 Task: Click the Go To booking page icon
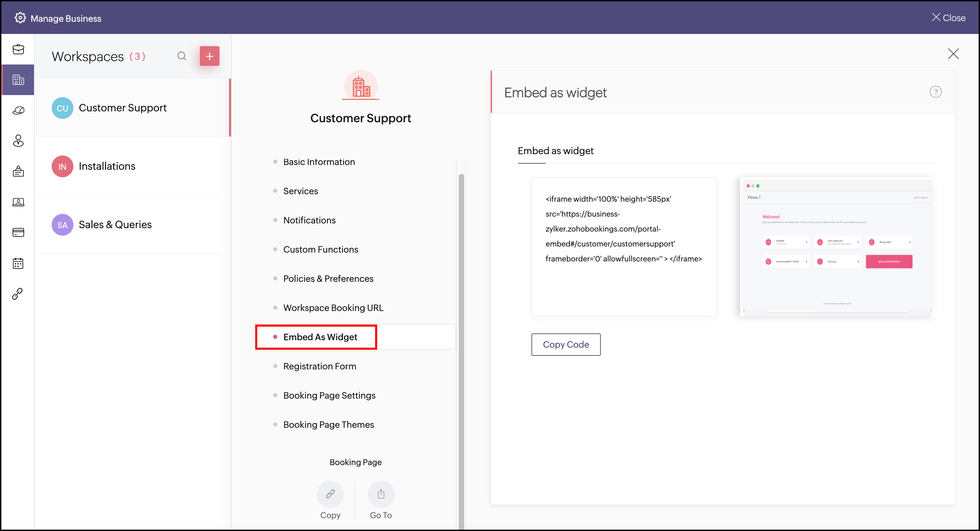tap(381, 494)
